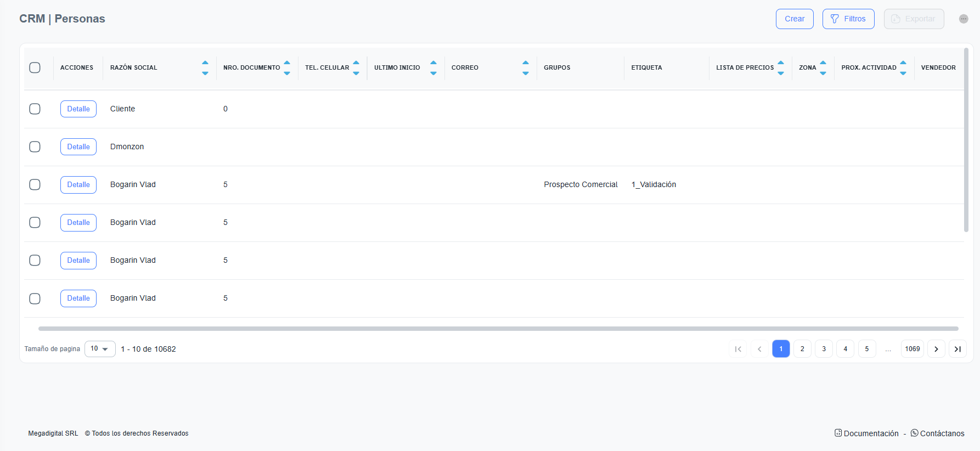Jump to page 2
The height and width of the screenshot is (451, 980).
coord(802,349)
